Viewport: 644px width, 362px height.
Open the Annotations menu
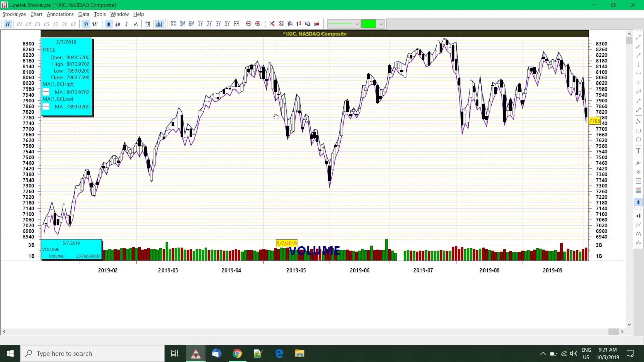[x=60, y=14]
